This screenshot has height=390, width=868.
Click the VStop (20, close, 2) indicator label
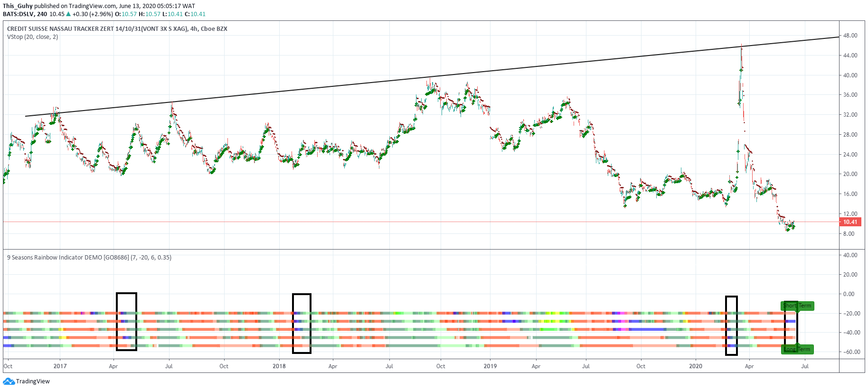tap(32, 37)
